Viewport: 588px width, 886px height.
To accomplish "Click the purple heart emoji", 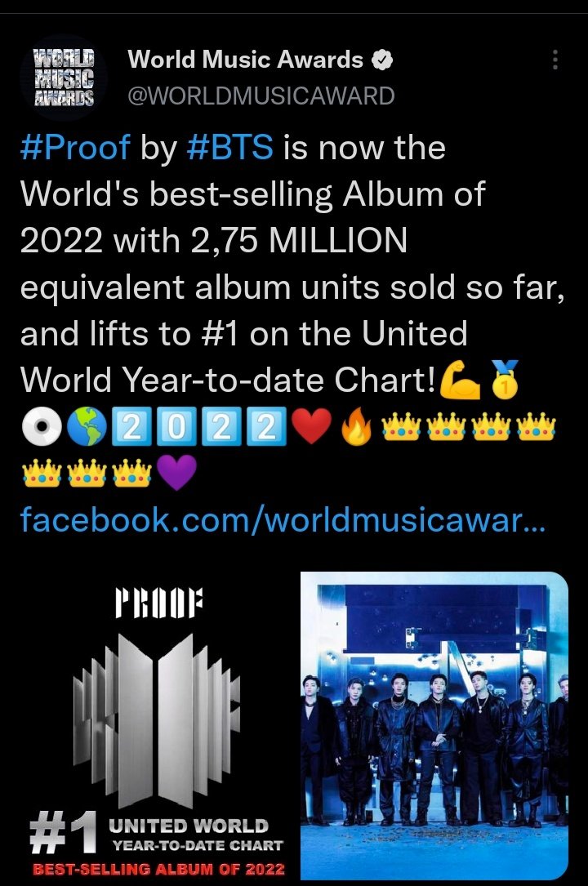I will (x=176, y=472).
